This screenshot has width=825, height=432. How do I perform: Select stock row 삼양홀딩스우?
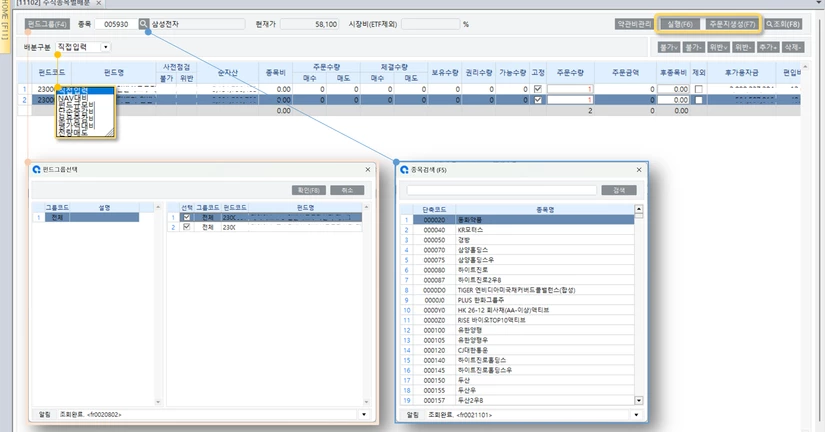pos(518,260)
